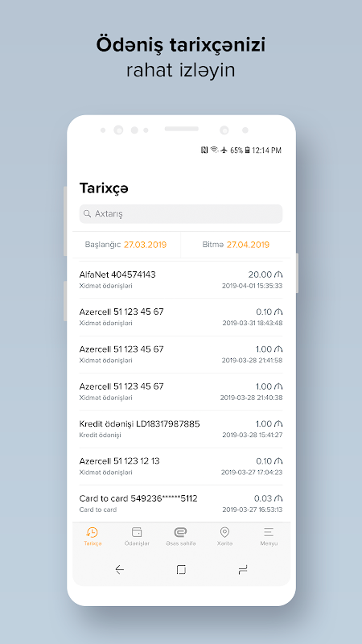Tap the Android back arrow
The image size is (362, 644).
pos(120,570)
